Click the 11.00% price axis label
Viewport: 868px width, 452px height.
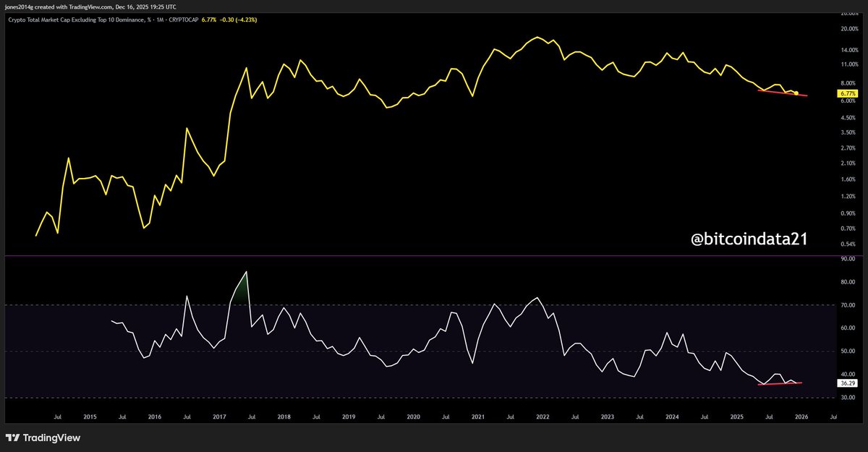[848, 64]
